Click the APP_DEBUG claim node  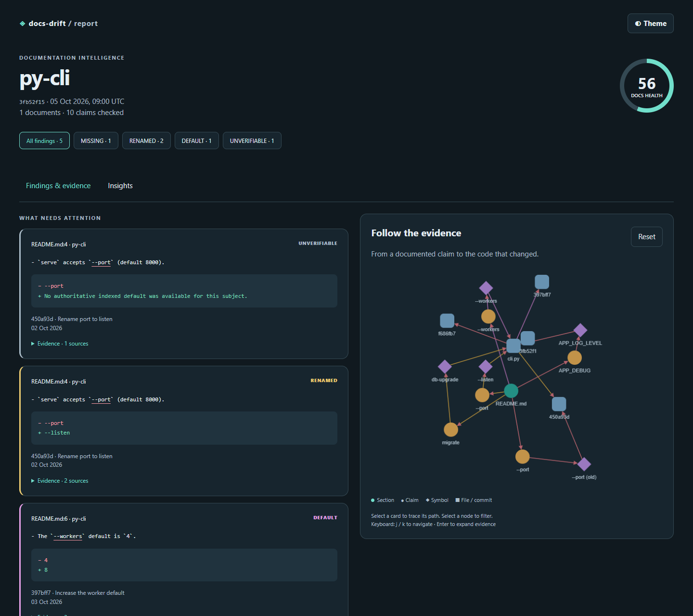click(x=575, y=358)
